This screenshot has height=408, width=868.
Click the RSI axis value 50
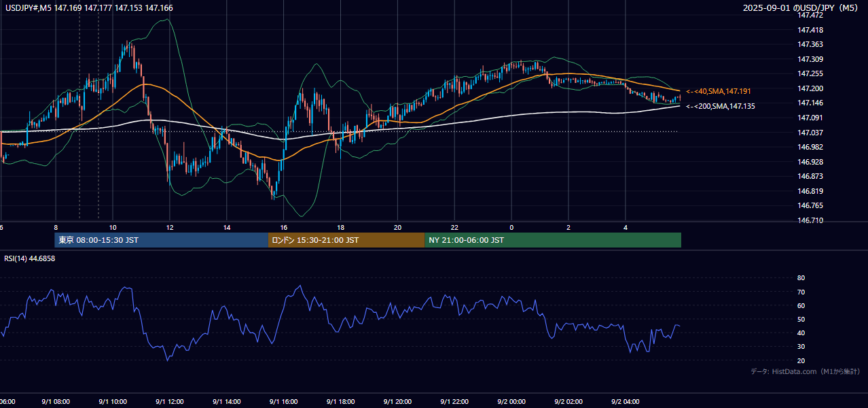pyautogui.click(x=801, y=319)
